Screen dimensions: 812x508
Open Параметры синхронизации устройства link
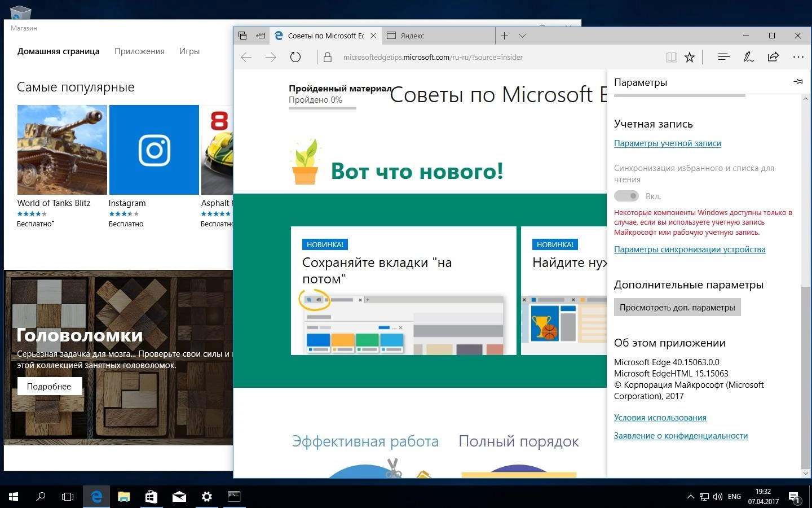690,249
